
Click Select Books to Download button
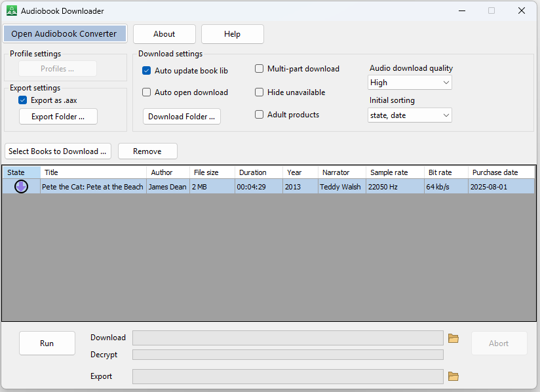pos(58,151)
